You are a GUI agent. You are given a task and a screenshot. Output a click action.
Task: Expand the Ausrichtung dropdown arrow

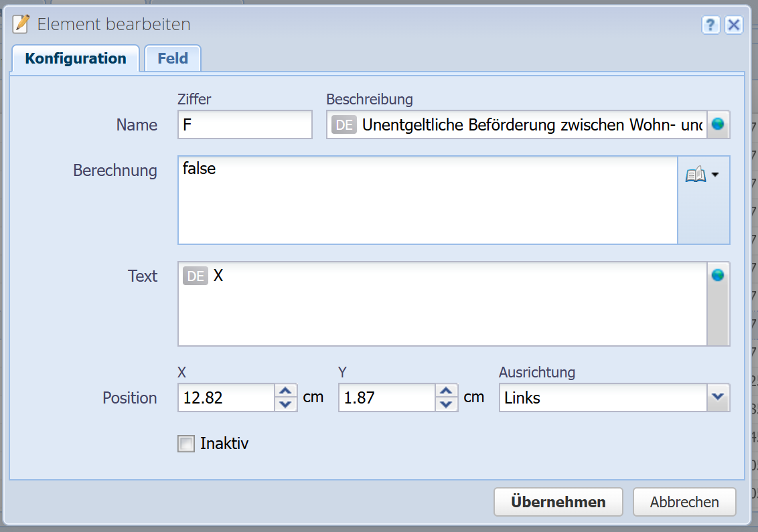pyautogui.click(x=718, y=397)
